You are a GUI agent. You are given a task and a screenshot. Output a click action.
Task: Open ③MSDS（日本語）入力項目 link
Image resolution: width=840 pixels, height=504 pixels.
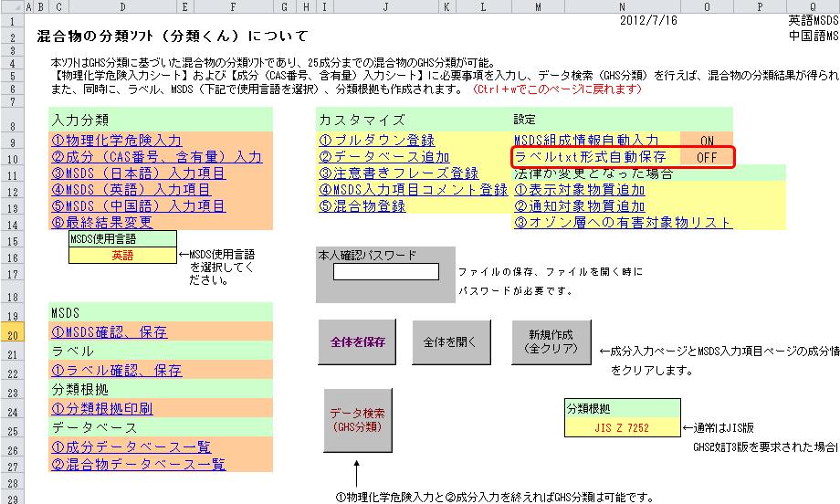pyautogui.click(x=138, y=173)
